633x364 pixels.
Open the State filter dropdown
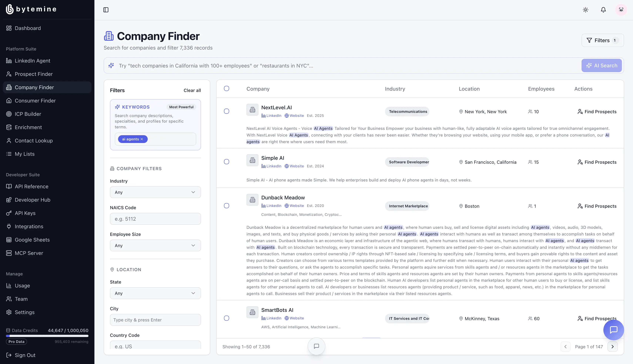[155, 293]
